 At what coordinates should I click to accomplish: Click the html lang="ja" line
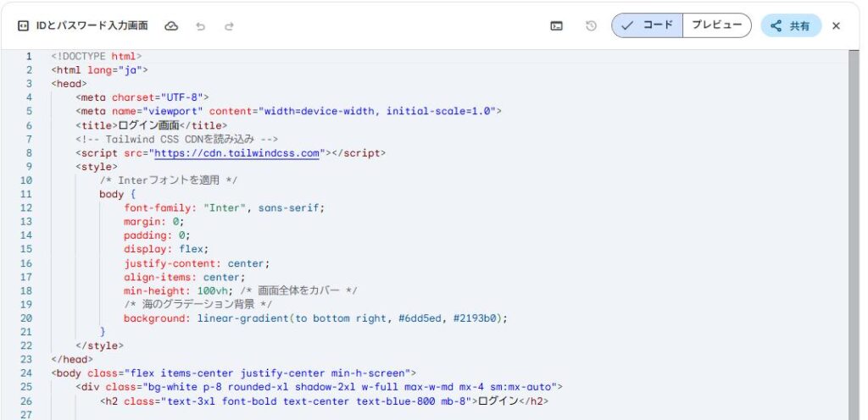coord(100,70)
